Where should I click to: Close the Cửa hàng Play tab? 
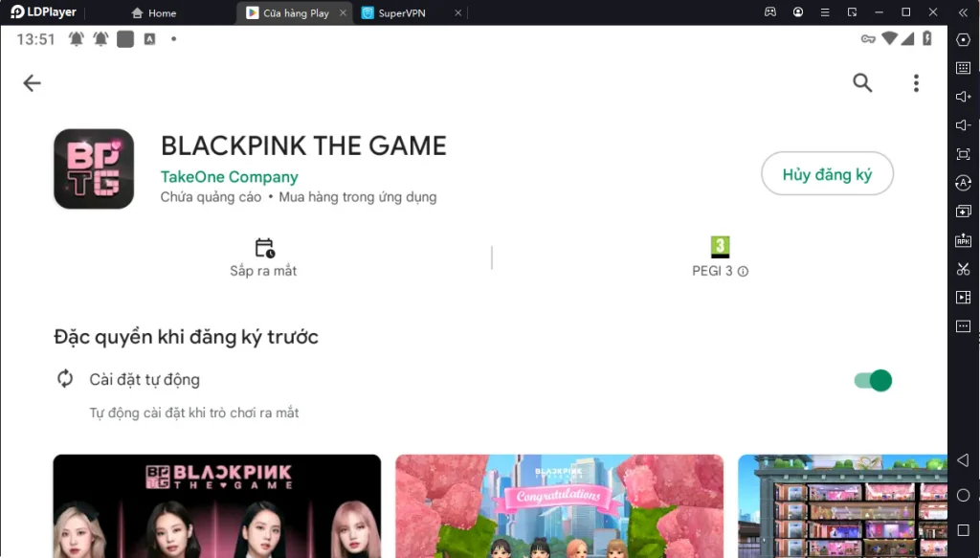344,12
